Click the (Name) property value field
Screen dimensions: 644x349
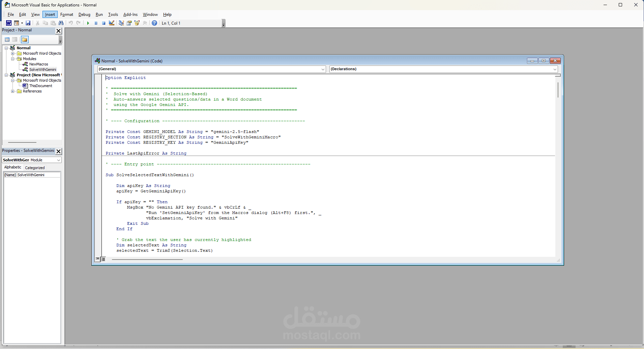[x=38, y=175]
